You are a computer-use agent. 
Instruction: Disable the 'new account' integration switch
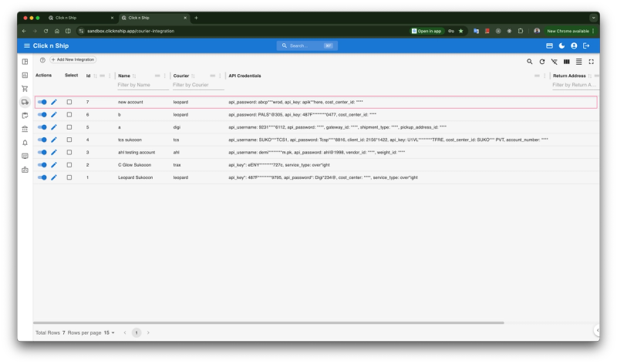pos(42,102)
